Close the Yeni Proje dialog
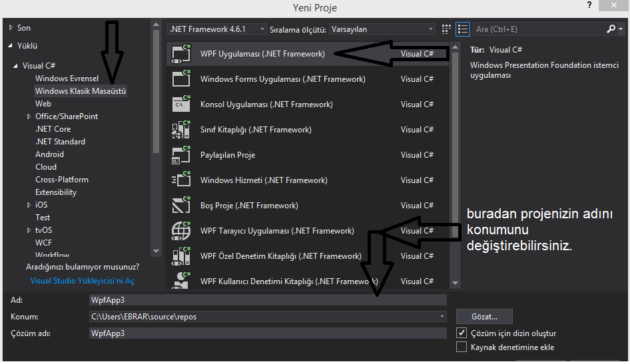 point(613,5)
